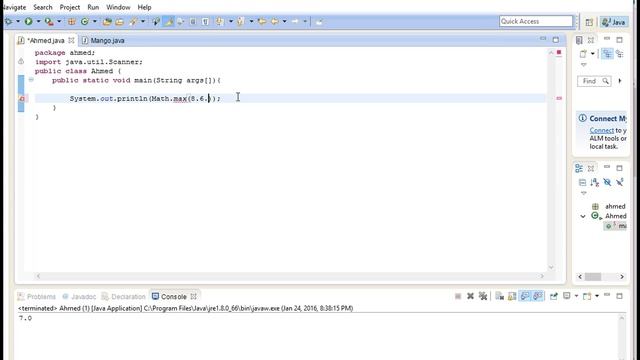Collapse the Ahmed class node in Outline
The width and height of the screenshot is (640, 360).
point(583,216)
